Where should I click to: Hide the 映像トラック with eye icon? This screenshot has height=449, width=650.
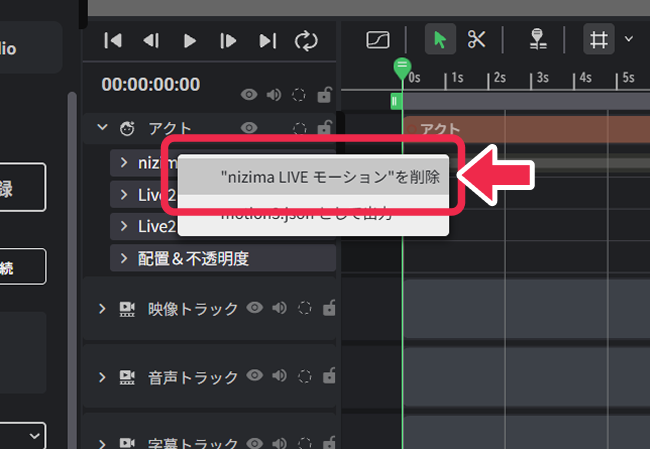[x=255, y=308]
